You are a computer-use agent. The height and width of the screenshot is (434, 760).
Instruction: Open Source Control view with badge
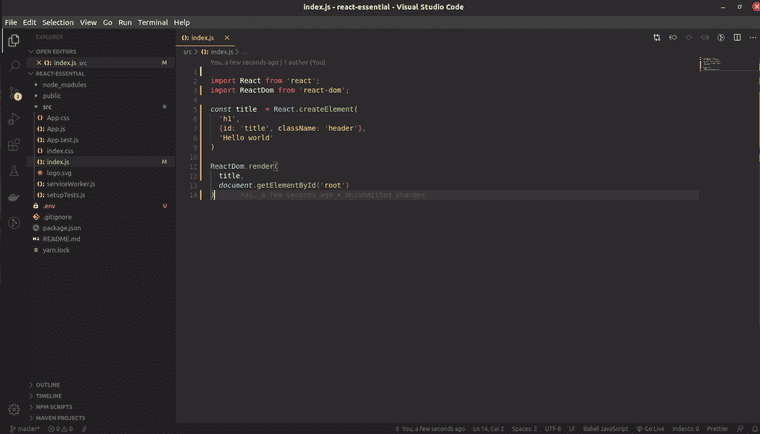pyautogui.click(x=14, y=93)
